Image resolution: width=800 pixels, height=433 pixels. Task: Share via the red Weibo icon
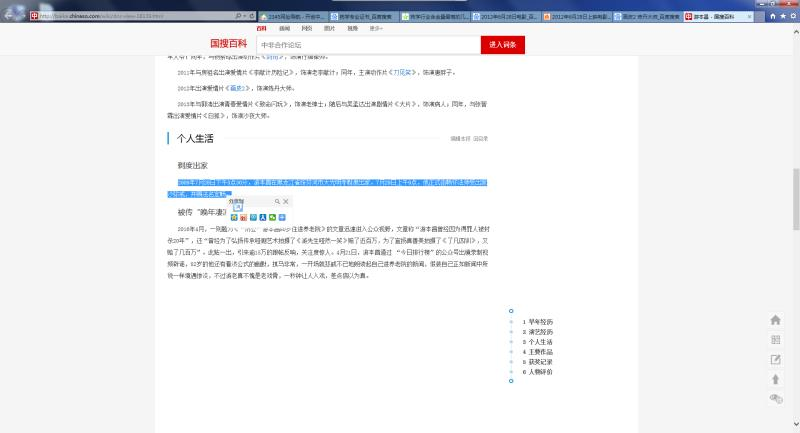click(244, 218)
